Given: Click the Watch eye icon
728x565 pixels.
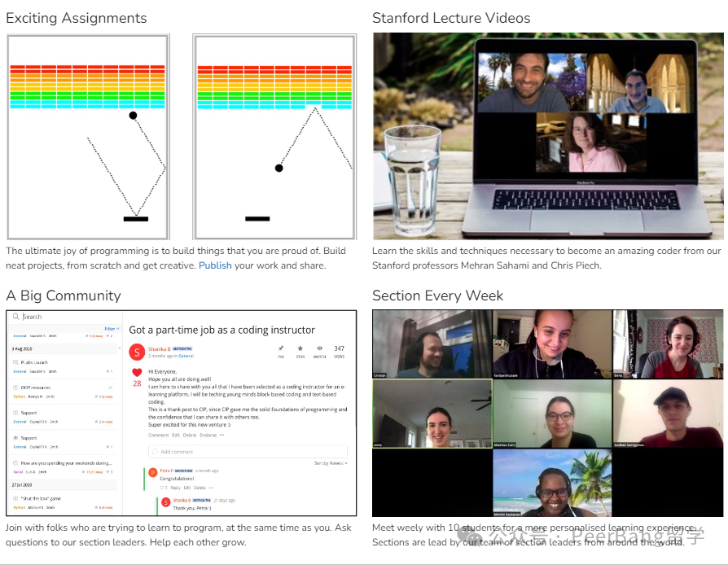Looking at the screenshot, I should pos(319,348).
